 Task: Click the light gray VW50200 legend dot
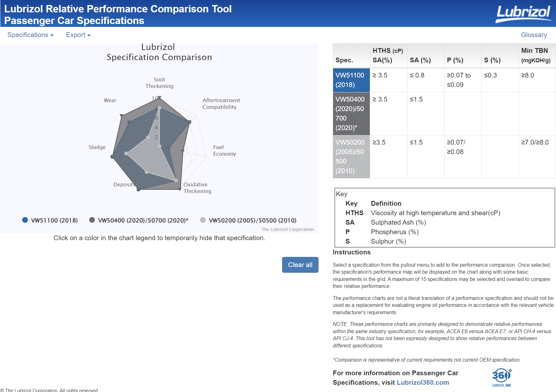pyautogui.click(x=203, y=220)
